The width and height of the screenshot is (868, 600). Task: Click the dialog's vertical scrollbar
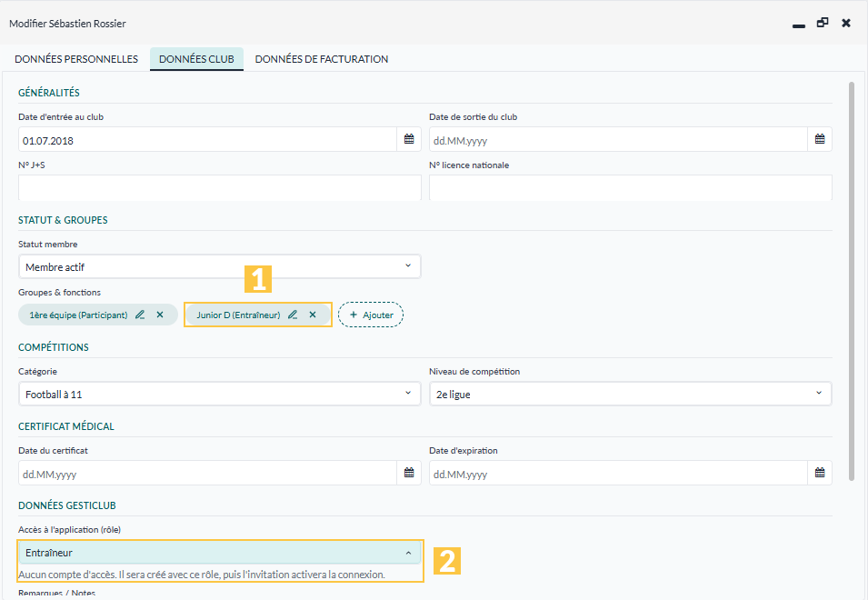[852, 281]
